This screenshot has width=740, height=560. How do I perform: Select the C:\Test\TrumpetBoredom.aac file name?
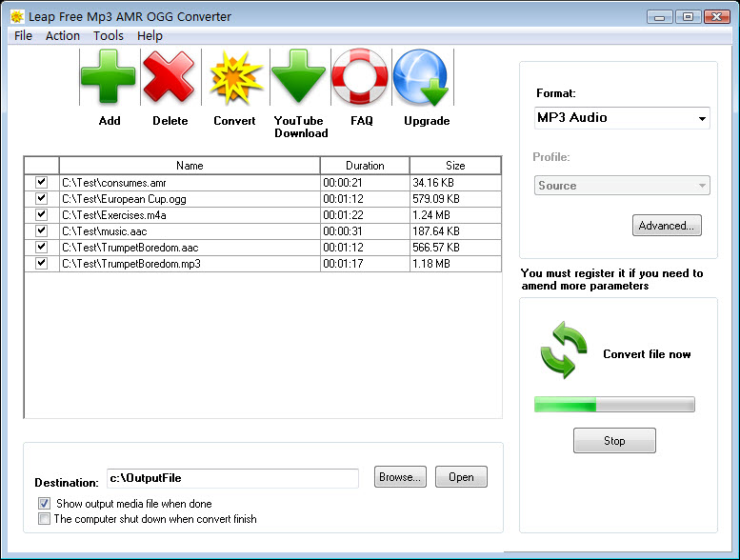coord(130,248)
